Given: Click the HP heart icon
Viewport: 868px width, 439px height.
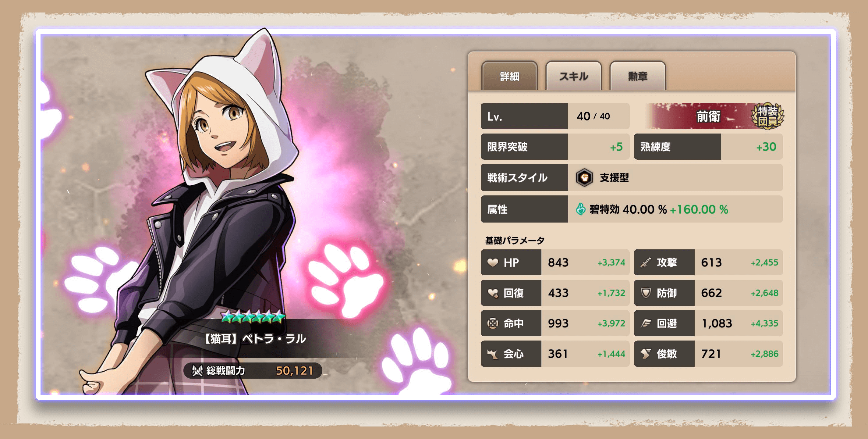Looking at the screenshot, I should [493, 262].
